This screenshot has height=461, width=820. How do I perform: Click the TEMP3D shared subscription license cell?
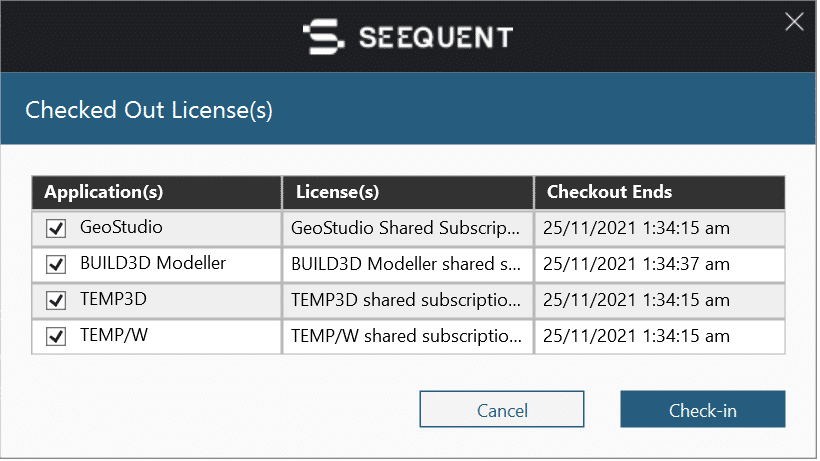(x=408, y=301)
